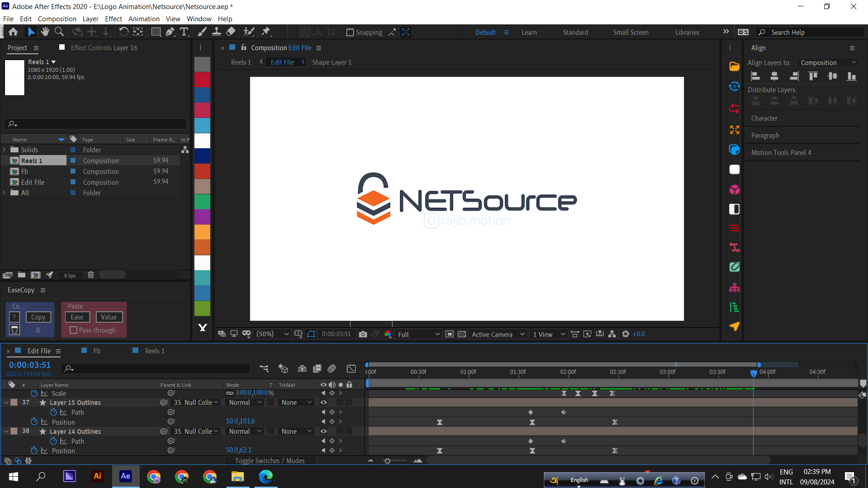Open the Composition menu
The image size is (868, 488).
tap(57, 19)
